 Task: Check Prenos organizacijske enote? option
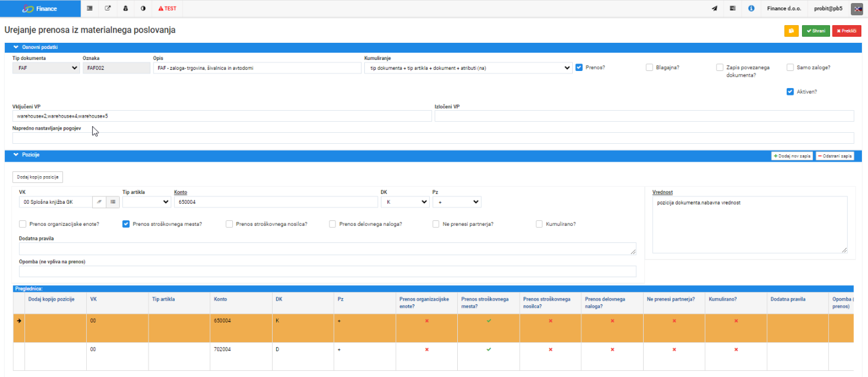(x=23, y=224)
